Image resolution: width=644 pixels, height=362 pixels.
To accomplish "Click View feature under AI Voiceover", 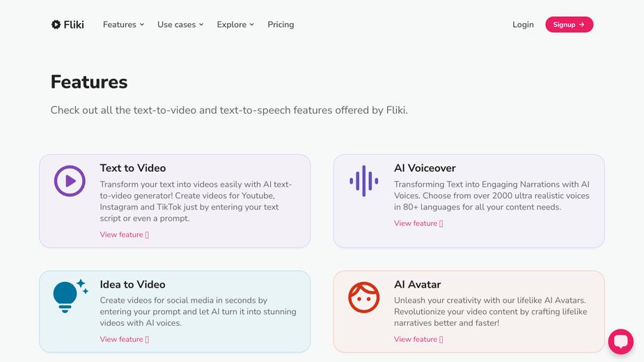I will point(418,223).
